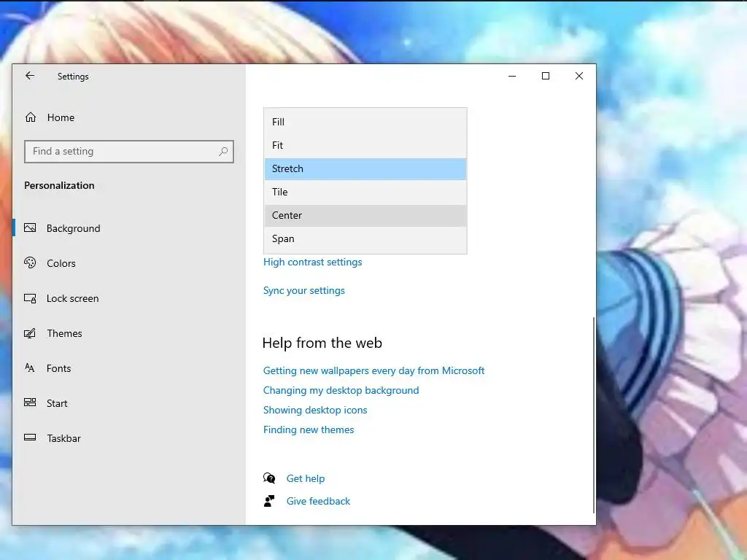Open Showing desktop icons help link
The image size is (747, 560).
[x=315, y=410]
